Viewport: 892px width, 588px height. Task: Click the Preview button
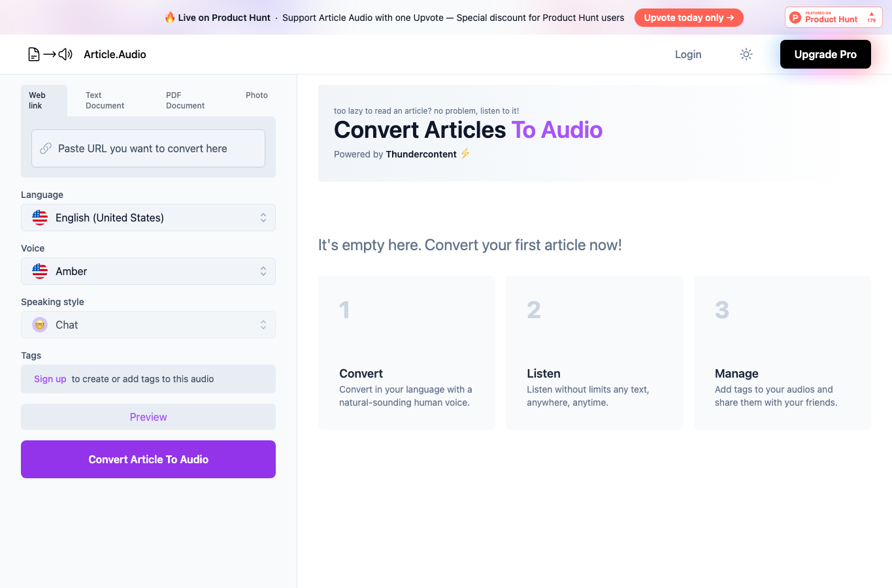148,417
